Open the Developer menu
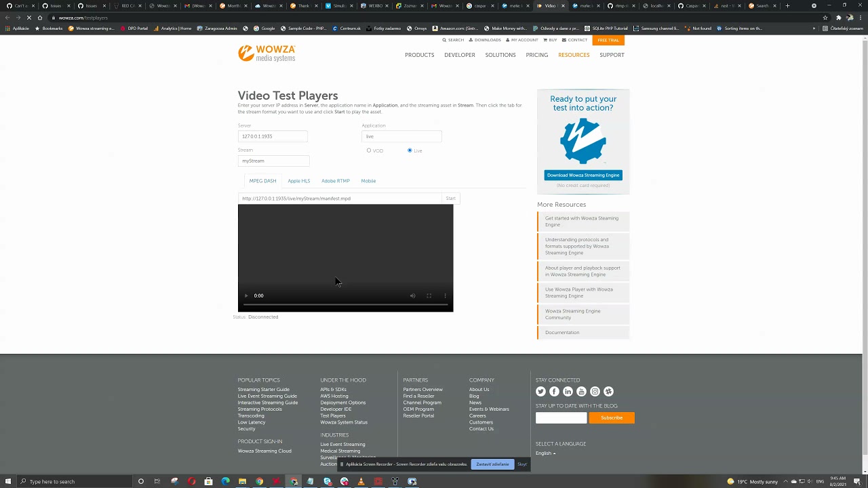Image resolution: width=868 pixels, height=488 pixels. [x=460, y=55]
